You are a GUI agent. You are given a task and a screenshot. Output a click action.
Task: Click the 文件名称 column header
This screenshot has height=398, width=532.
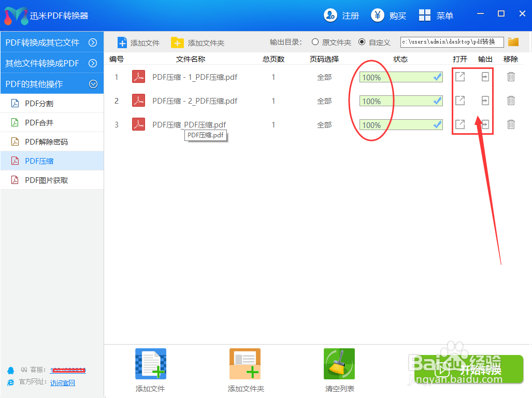coord(191,59)
